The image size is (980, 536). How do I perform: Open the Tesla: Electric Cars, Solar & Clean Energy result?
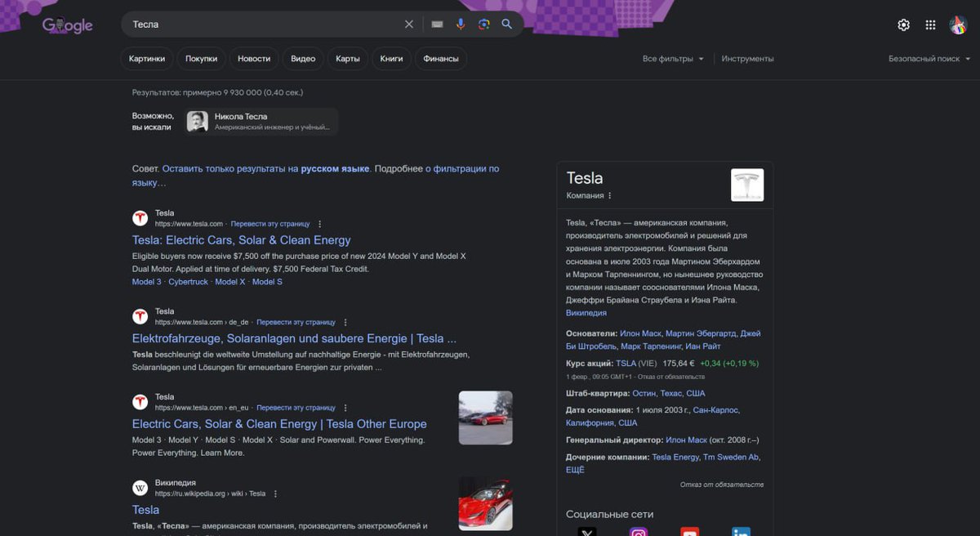[x=242, y=240]
